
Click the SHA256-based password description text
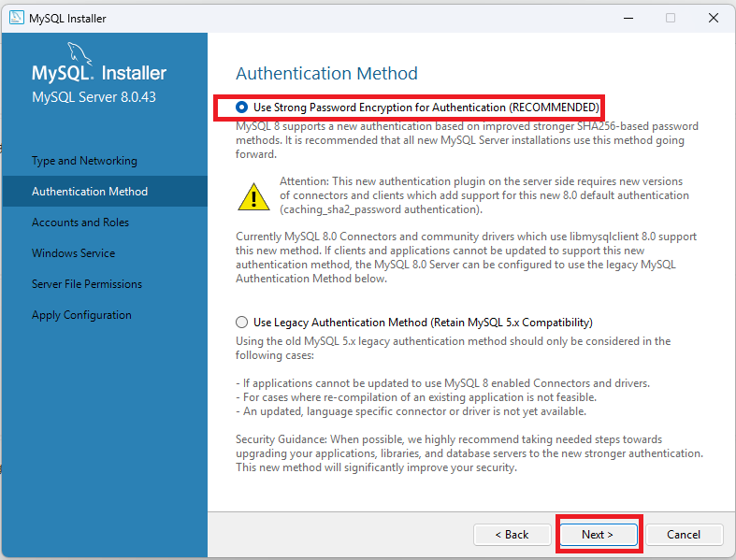[x=467, y=140]
